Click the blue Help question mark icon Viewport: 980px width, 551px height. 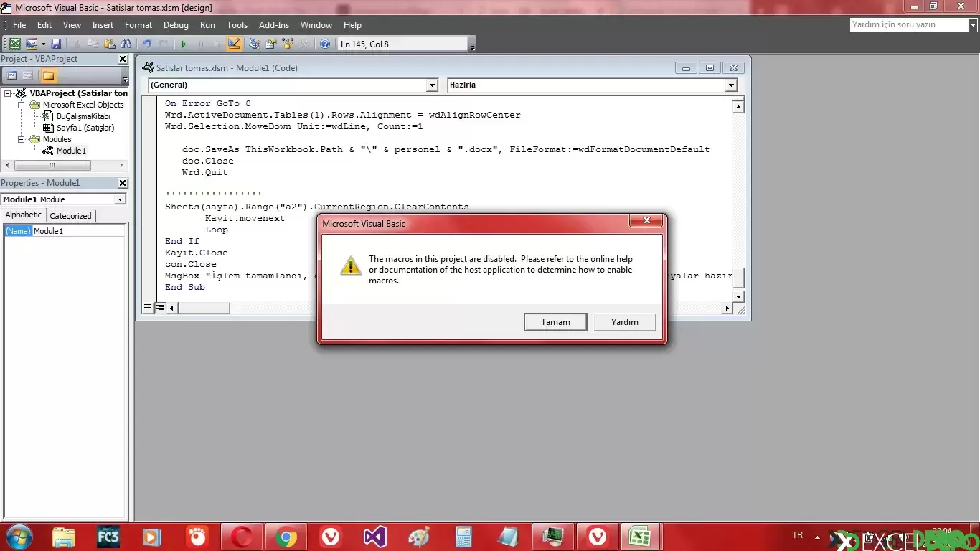click(x=325, y=44)
